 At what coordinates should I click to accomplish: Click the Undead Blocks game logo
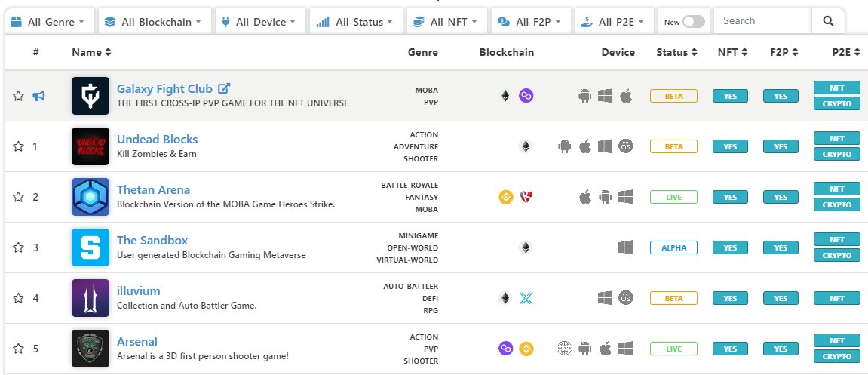pos(90,146)
